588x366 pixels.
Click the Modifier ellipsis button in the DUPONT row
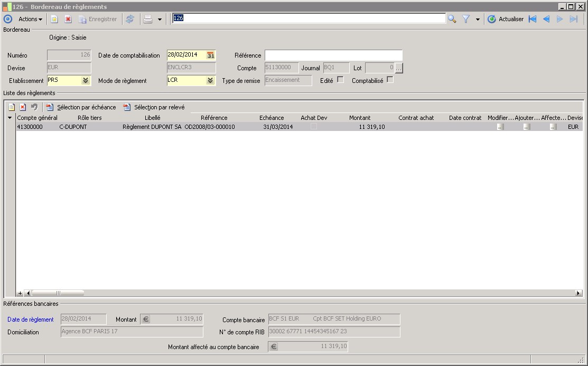click(500, 127)
